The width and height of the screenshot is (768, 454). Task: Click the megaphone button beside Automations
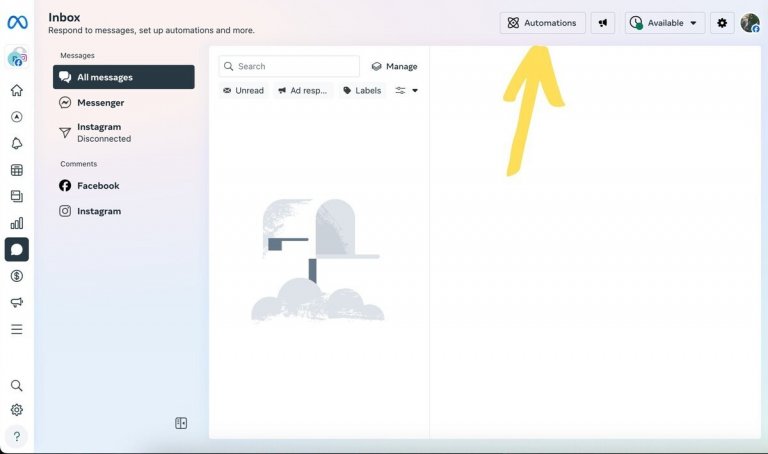pyautogui.click(x=603, y=23)
